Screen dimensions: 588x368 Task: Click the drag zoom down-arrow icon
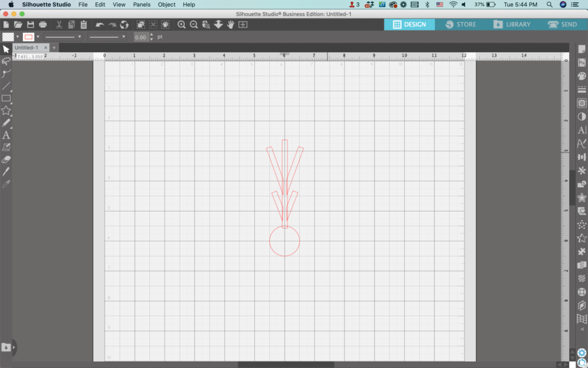[218, 25]
